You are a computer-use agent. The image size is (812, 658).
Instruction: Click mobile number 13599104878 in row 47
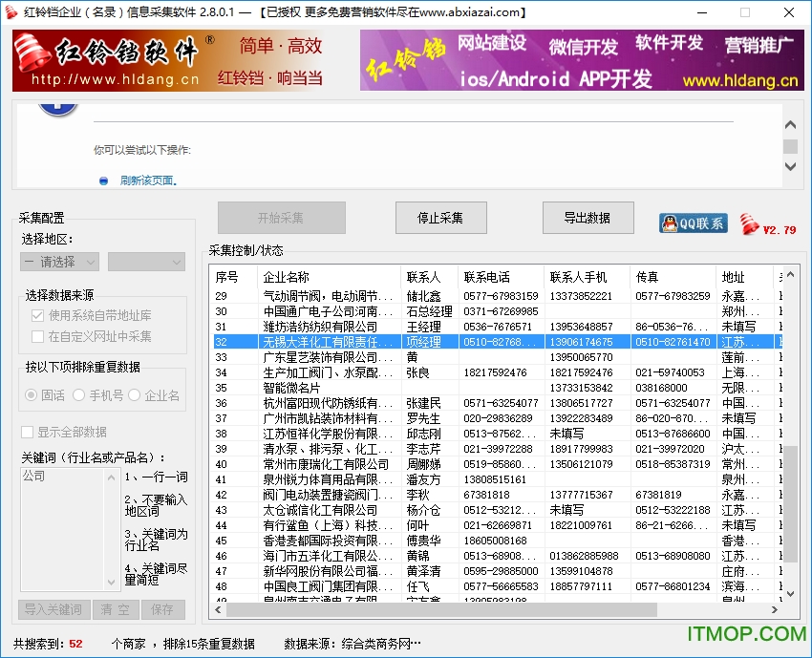click(x=581, y=571)
